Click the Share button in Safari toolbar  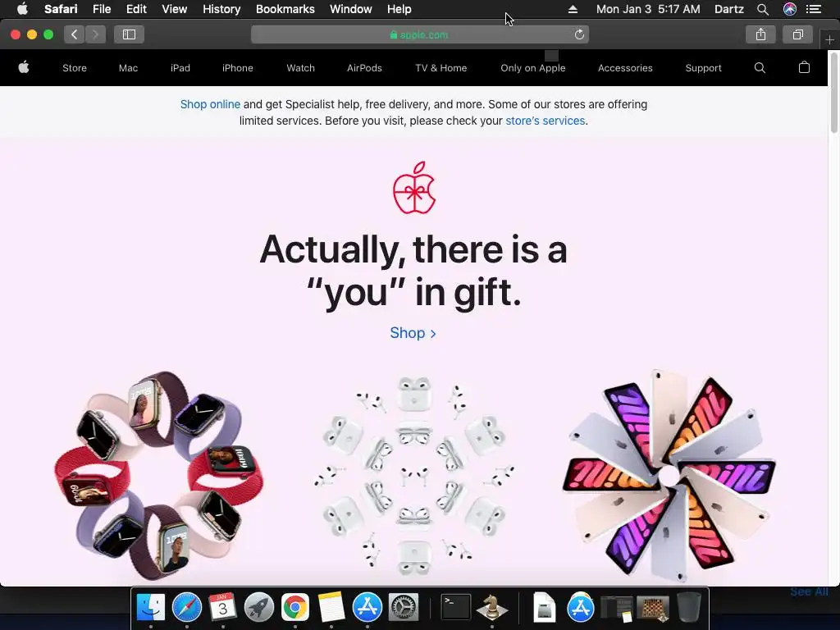click(760, 34)
